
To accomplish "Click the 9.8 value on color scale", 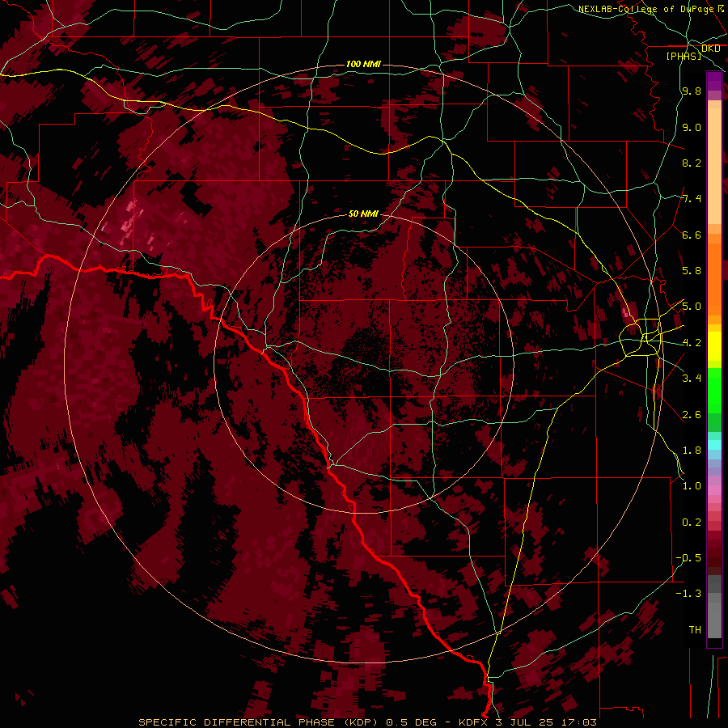I will coord(692,91).
